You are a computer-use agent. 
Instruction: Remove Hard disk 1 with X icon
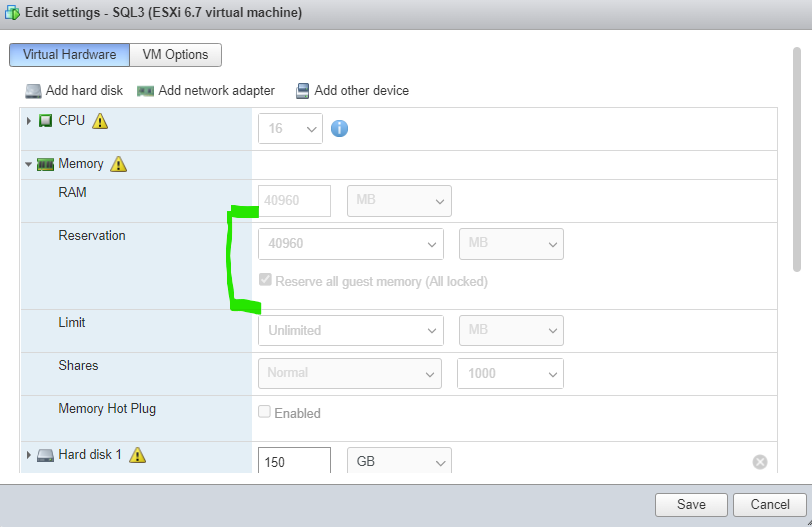coord(759,461)
